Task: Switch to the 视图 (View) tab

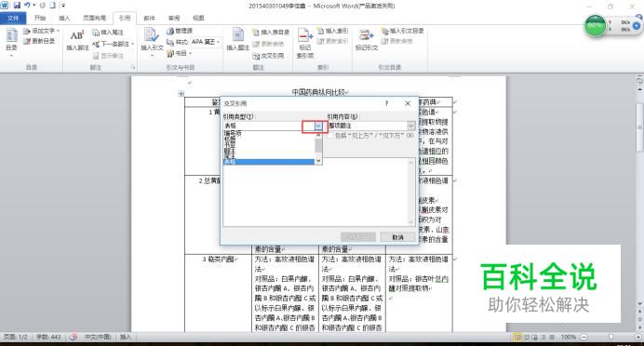Action: tap(198, 18)
